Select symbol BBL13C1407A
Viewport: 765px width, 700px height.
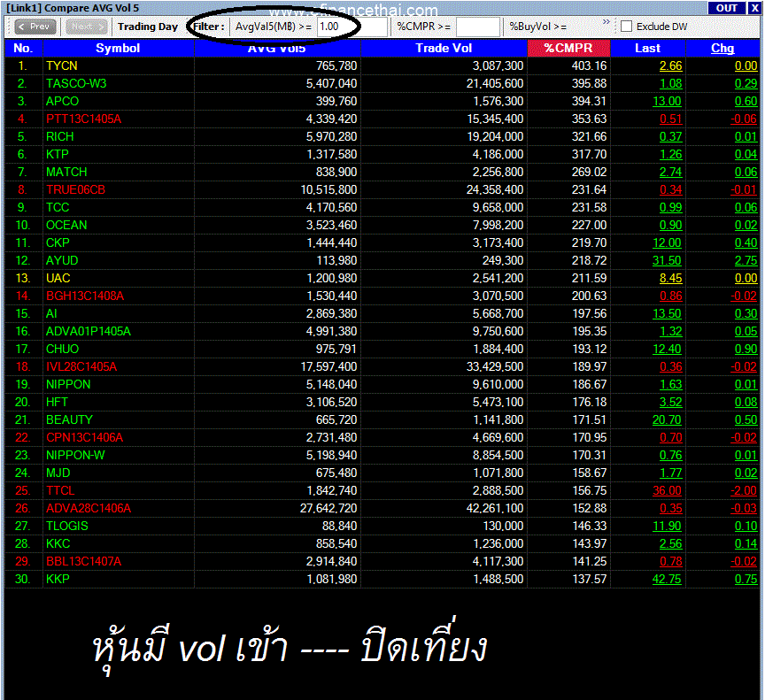pos(83,562)
